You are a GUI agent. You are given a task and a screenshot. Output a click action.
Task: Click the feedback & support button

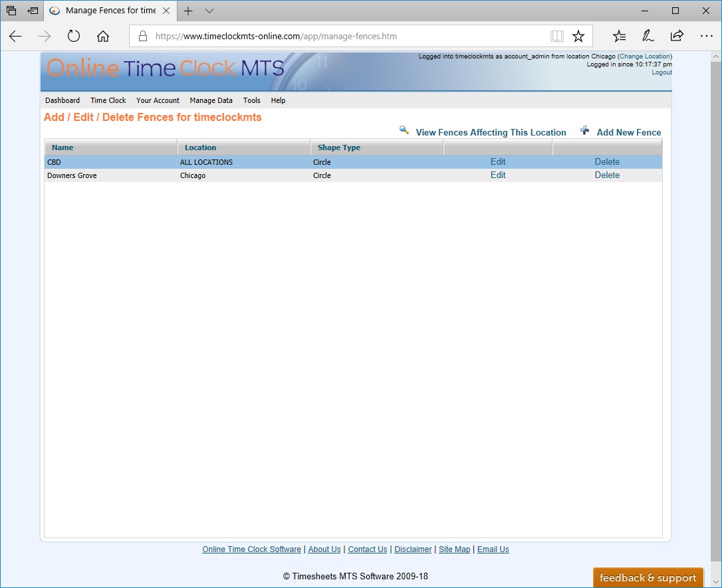point(648,577)
